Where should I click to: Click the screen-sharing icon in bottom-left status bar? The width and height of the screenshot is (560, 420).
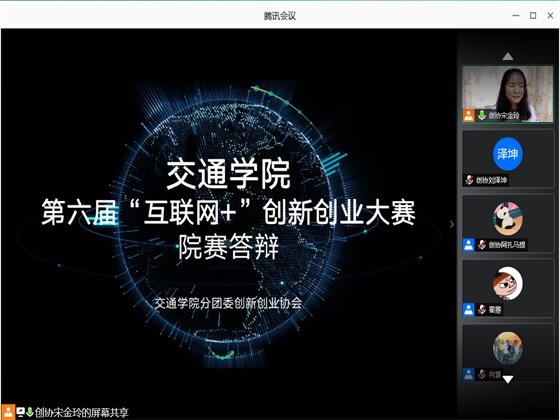pyautogui.click(x=21, y=412)
